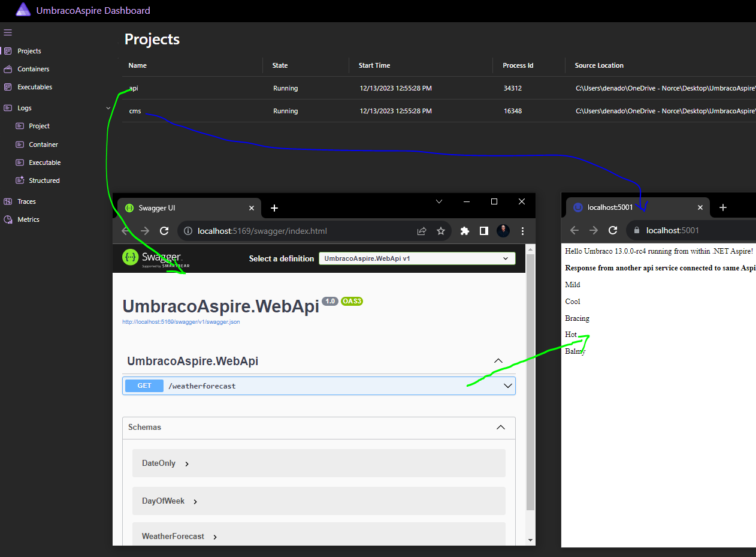Collapse the UmbracoAspire.WebApi operations section
This screenshot has height=557, width=756.
pyautogui.click(x=497, y=361)
